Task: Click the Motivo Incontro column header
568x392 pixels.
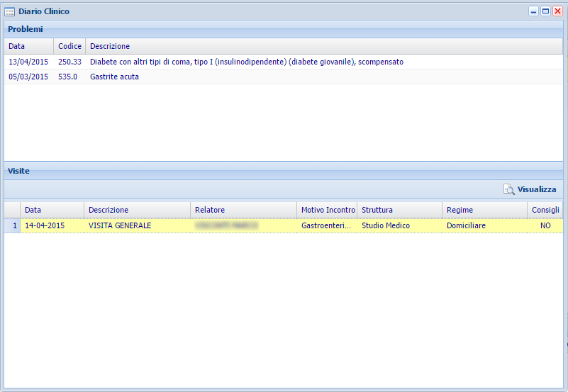Action: pyautogui.click(x=327, y=210)
